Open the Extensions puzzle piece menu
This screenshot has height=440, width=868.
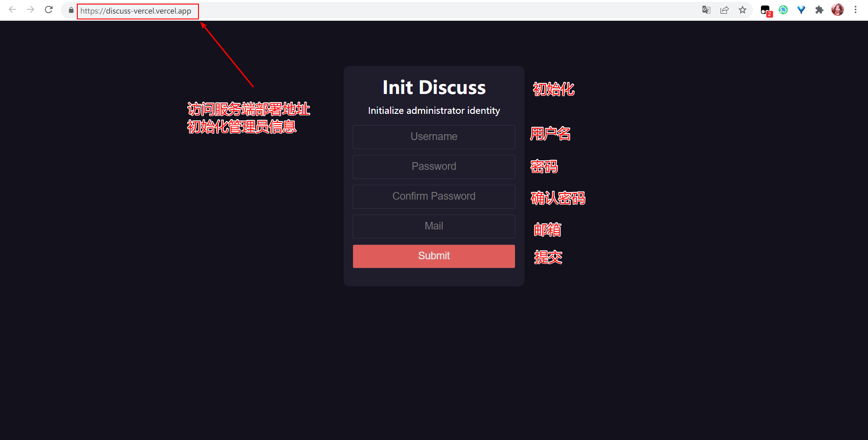click(819, 10)
